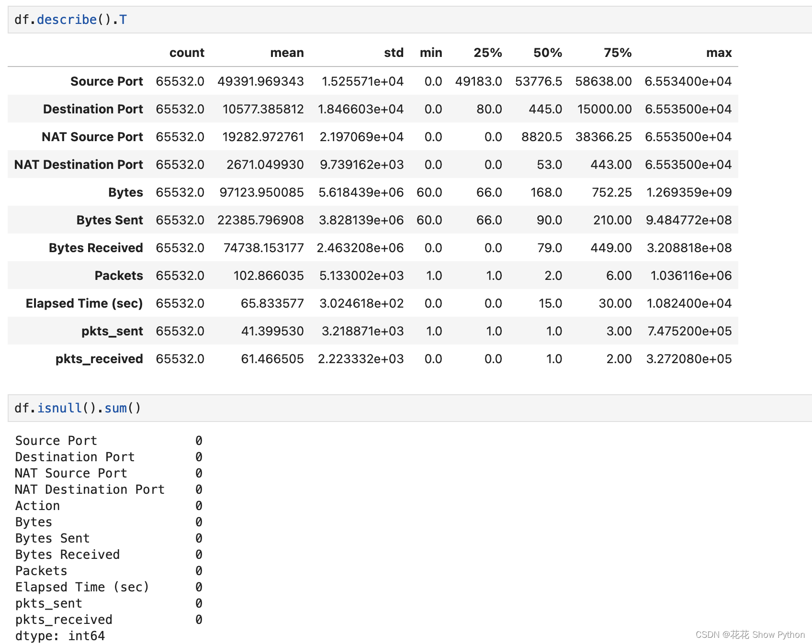The image size is (812, 644).
Task: Click Bytes mean value 97123.950085
Action: coord(261,192)
